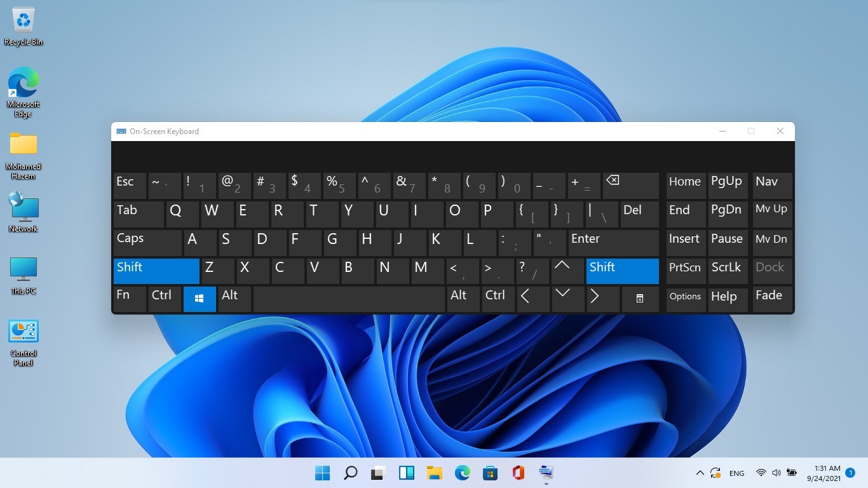Image resolution: width=868 pixels, height=488 pixels.
Task: Open Office app from taskbar
Action: tap(518, 473)
